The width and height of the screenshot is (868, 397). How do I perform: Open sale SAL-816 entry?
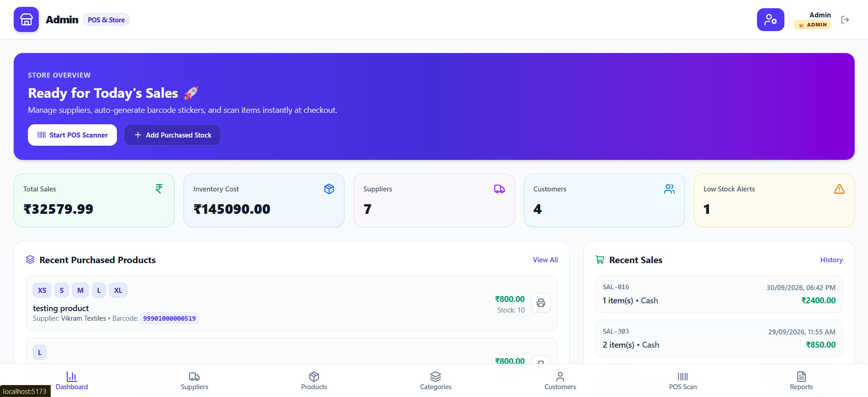719,294
